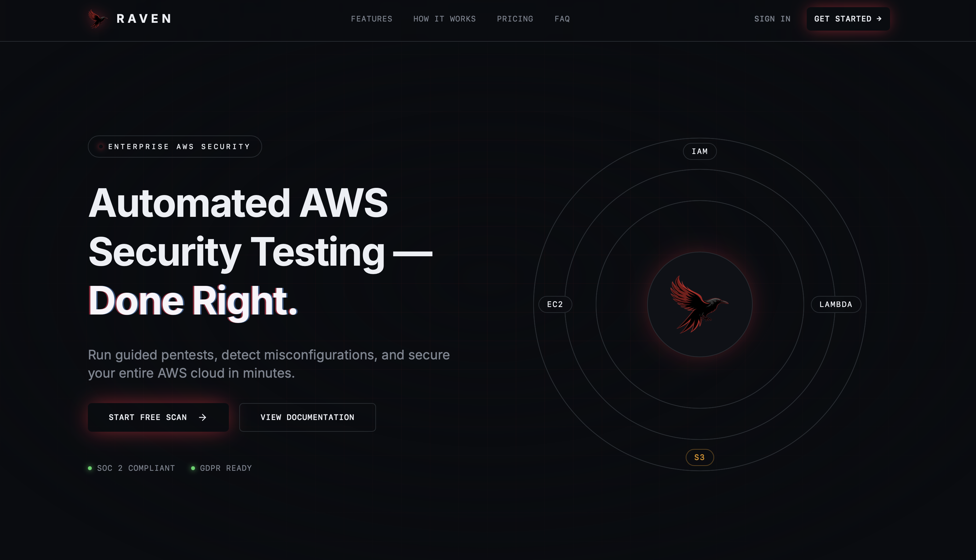Open the Pricing nav link
Screen dimensions: 976x560
click(515, 19)
